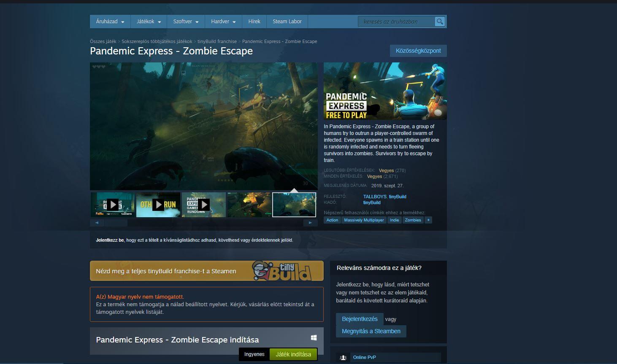This screenshot has width=617, height=364.
Task: Play the Gameplay Rundown video thumbnail
Action: [204, 205]
